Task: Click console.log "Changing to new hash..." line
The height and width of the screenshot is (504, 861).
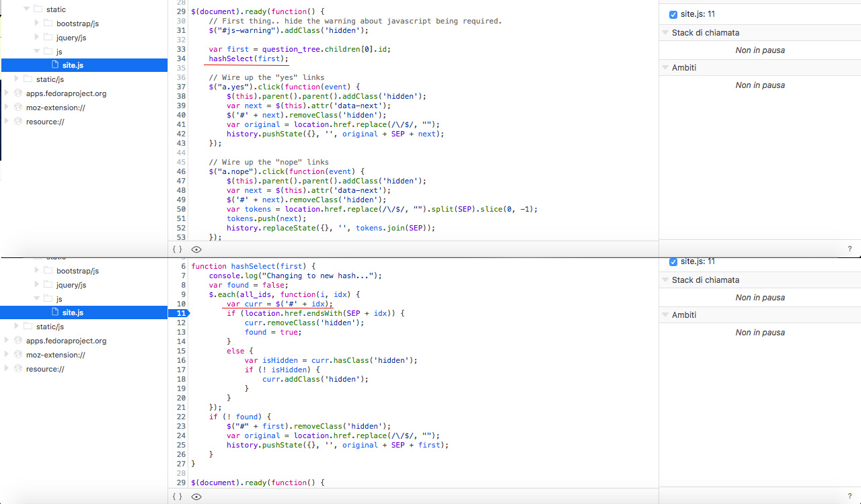Action: (x=295, y=276)
